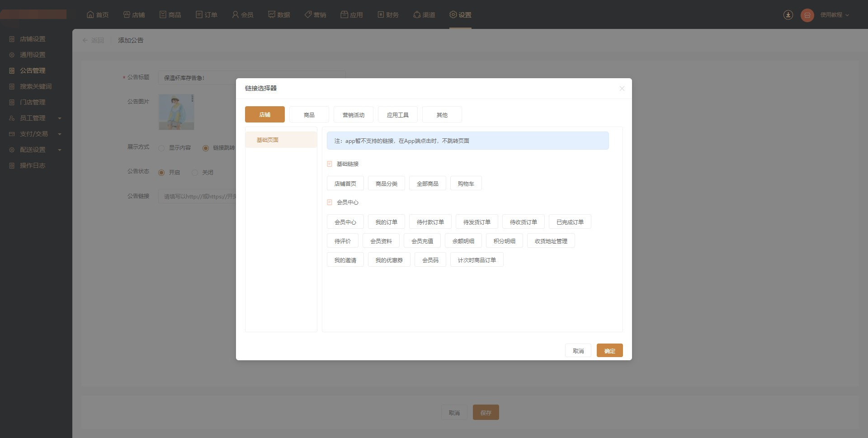
Task: Click the 营销 tag icon in navigation
Action: [x=308, y=14]
